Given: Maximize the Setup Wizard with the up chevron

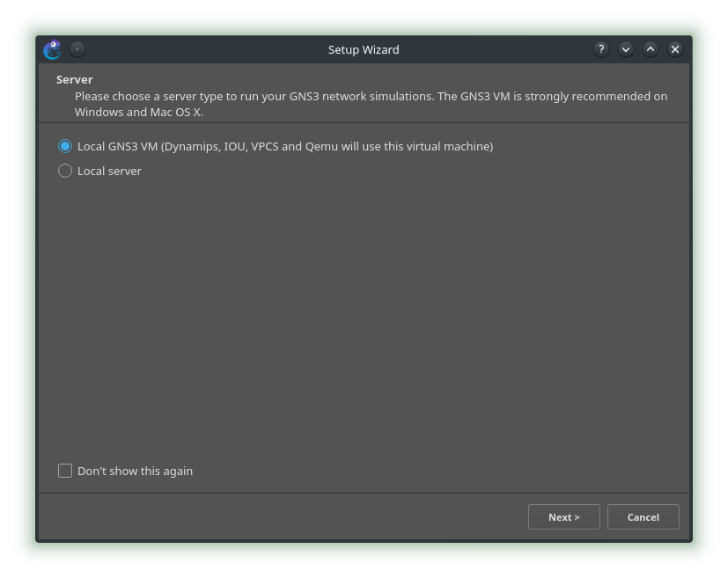Looking at the screenshot, I should (651, 49).
